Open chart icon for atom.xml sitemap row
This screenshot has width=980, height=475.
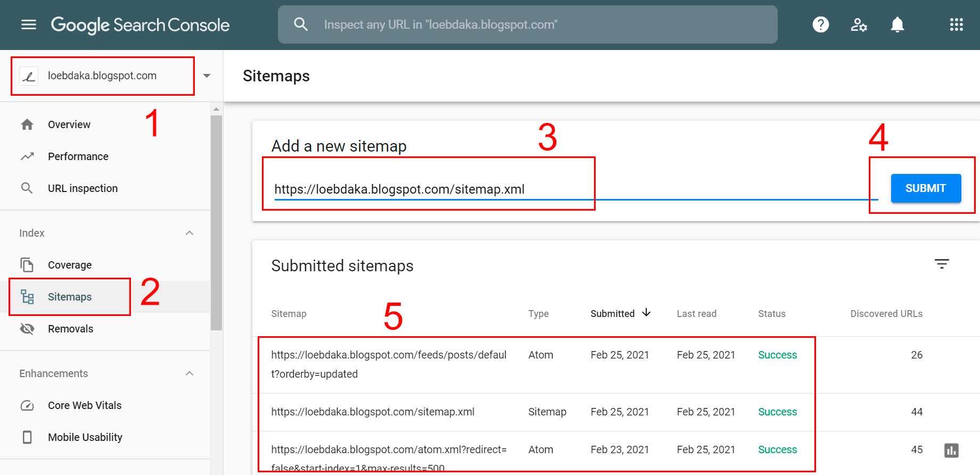coord(951,451)
